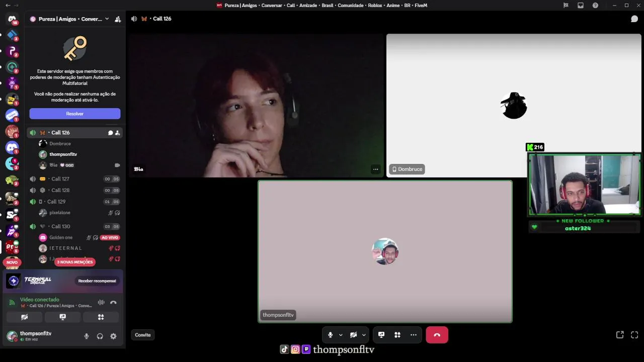Open the chat panel speech bubble at top right

[634, 19]
